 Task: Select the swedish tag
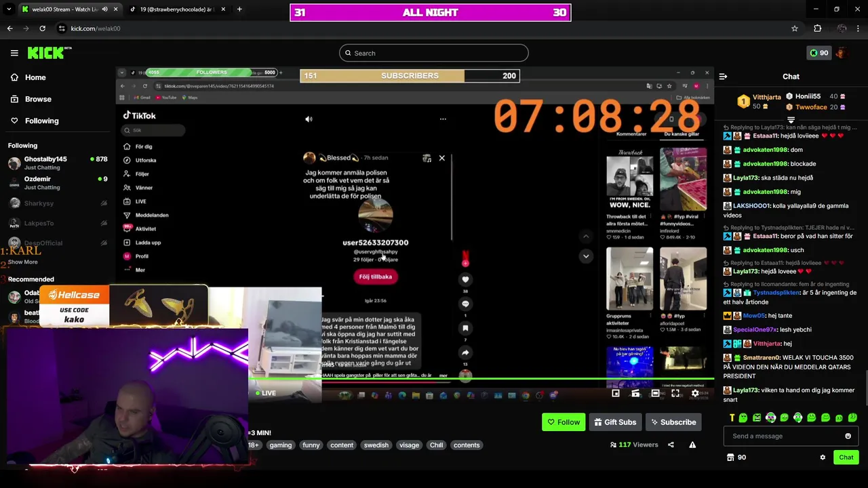(x=376, y=445)
